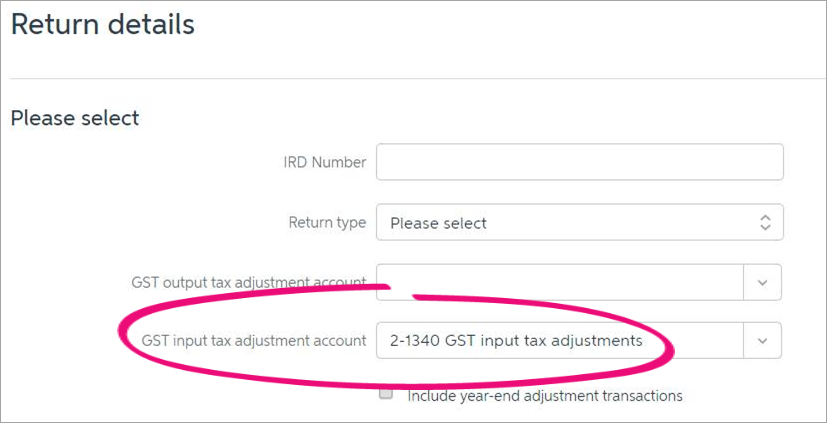
Task: Select the '2-1340 GST input tax adjustments' field
Action: (560, 341)
